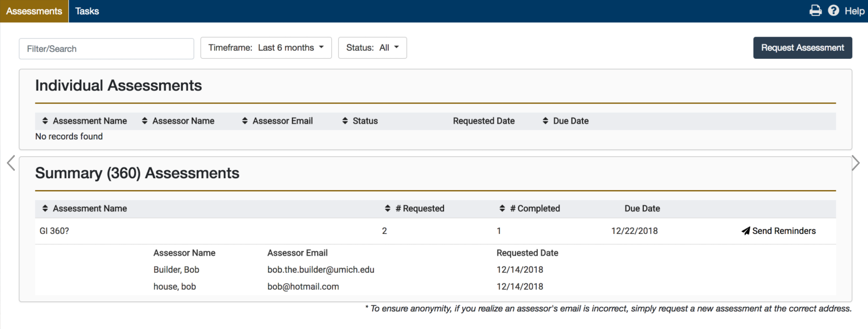Open Help via the question mark icon
Viewport: 868px width, 329px height.
click(x=834, y=10)
